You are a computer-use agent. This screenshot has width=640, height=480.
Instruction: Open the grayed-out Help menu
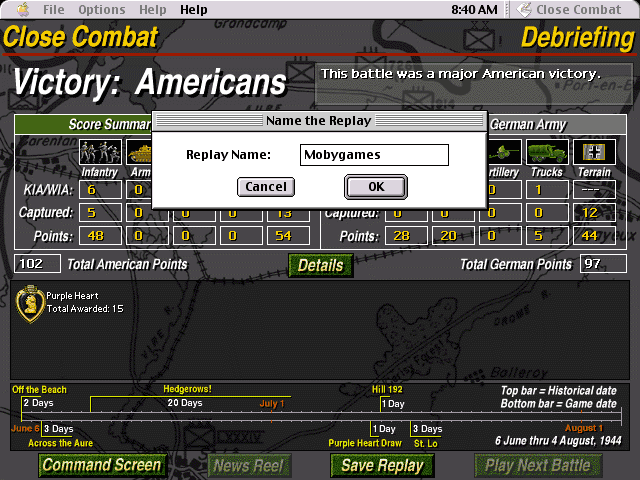tap(153, 9)
